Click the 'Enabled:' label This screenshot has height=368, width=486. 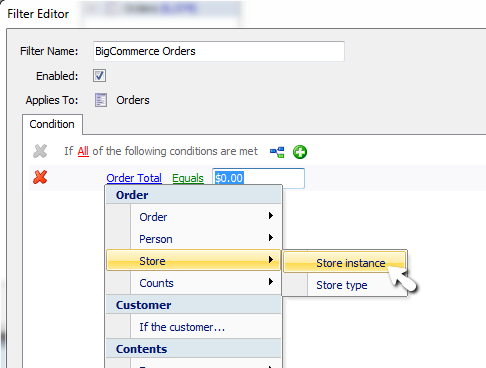57,76
